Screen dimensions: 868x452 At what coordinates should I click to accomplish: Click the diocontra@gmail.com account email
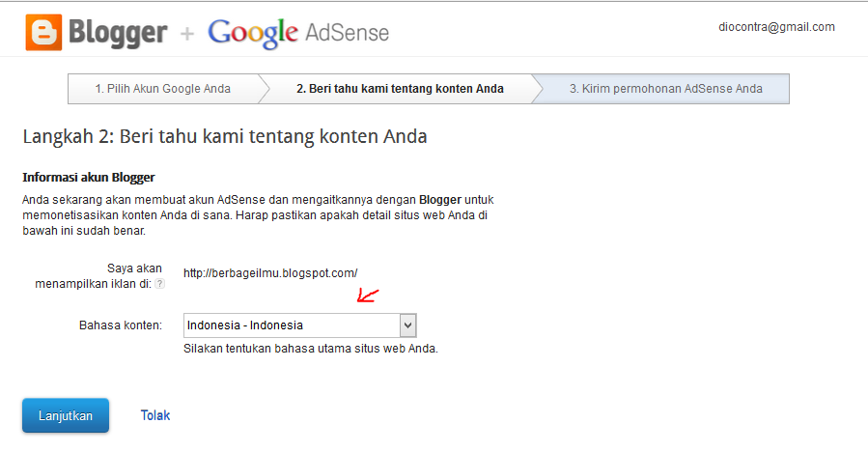click(776, 27)
